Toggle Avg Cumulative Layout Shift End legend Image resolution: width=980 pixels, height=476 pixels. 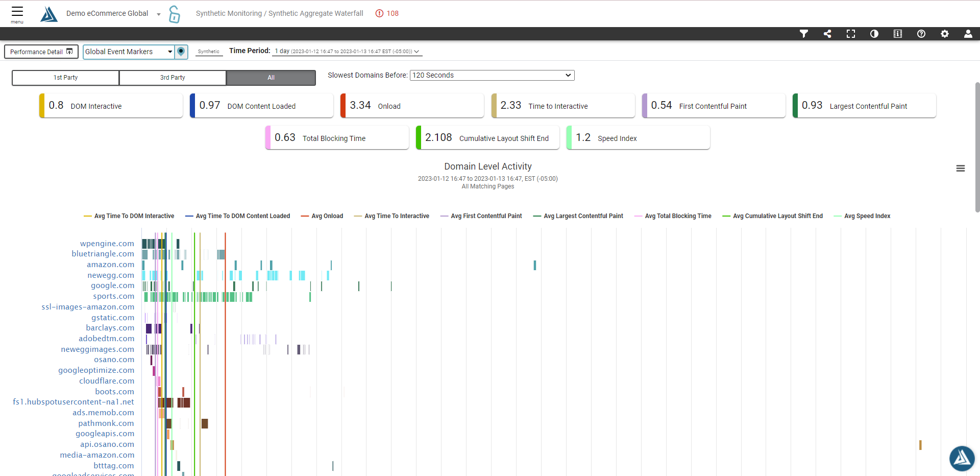(x=773, y=216)
